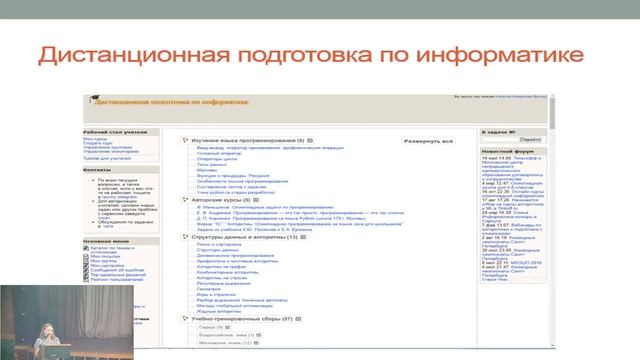Open "Учим python (в стадии разработки)"
This screenshot has height=360, width=640.
(236, 192)
